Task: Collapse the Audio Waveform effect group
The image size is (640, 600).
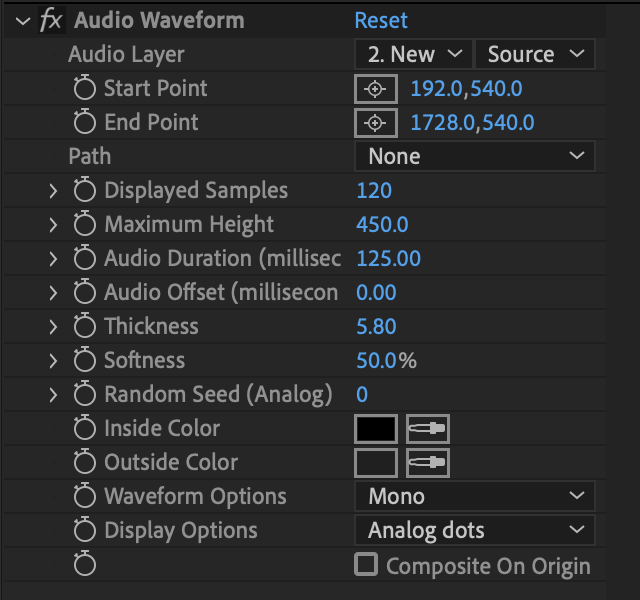Action: [23, 21]
